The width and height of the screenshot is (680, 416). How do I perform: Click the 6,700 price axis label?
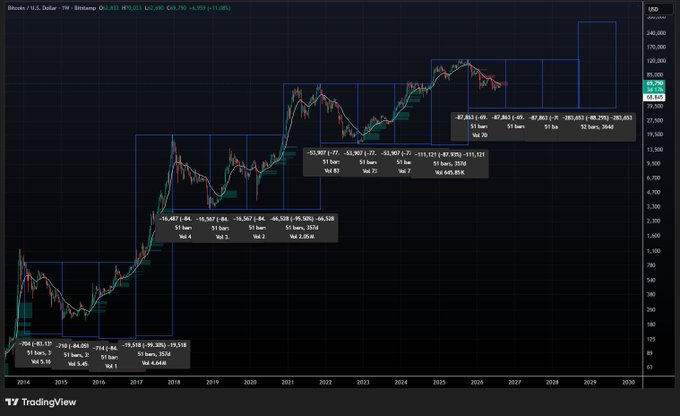[654, 178]
